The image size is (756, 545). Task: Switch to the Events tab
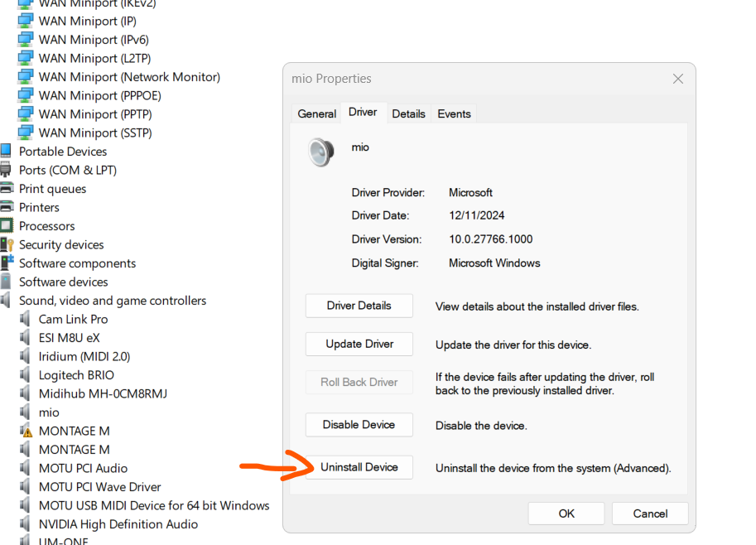click(454, 114)
